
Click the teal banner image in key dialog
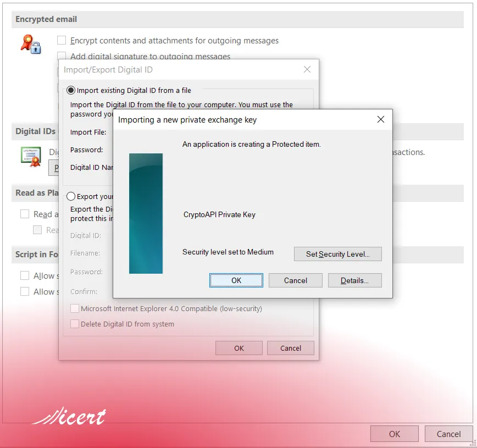point(146,213)
